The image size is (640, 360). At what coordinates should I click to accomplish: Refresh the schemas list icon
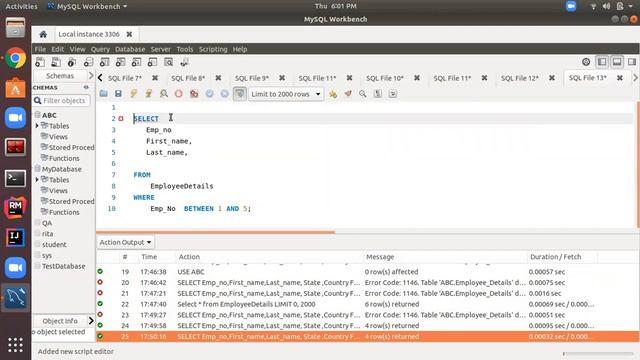(x=86, y=87)
